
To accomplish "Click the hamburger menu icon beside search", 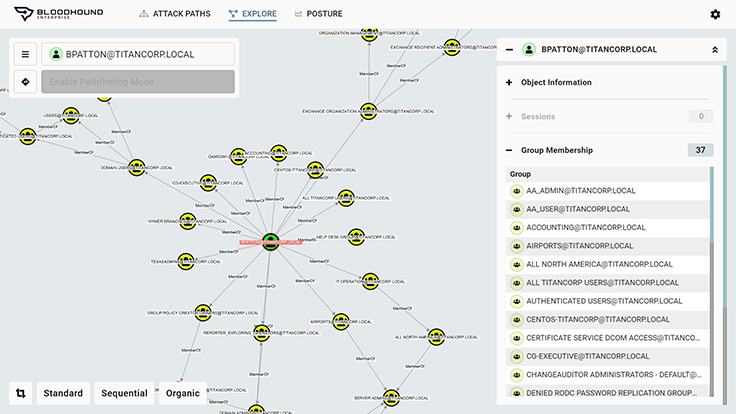I will pos(25,54).
